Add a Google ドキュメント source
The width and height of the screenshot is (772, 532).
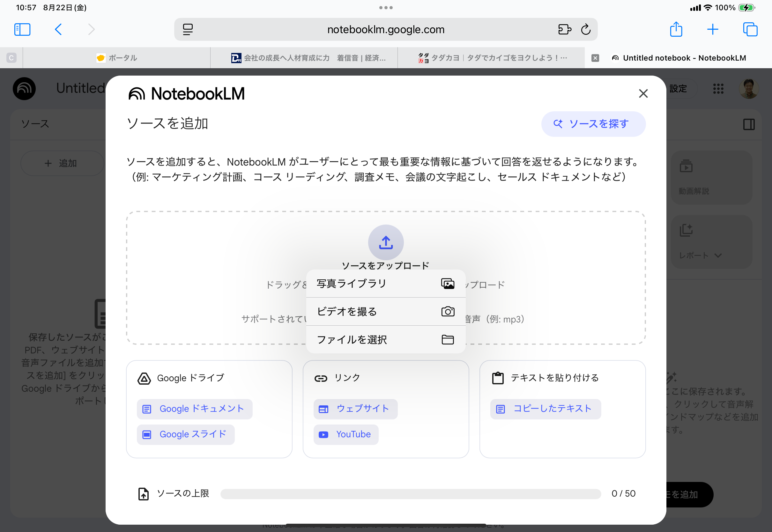click(x=194, y=409)
